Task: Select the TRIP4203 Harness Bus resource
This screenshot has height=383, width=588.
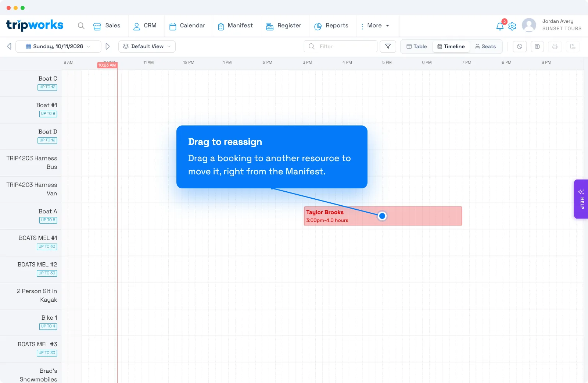Action: pos(31,163)
